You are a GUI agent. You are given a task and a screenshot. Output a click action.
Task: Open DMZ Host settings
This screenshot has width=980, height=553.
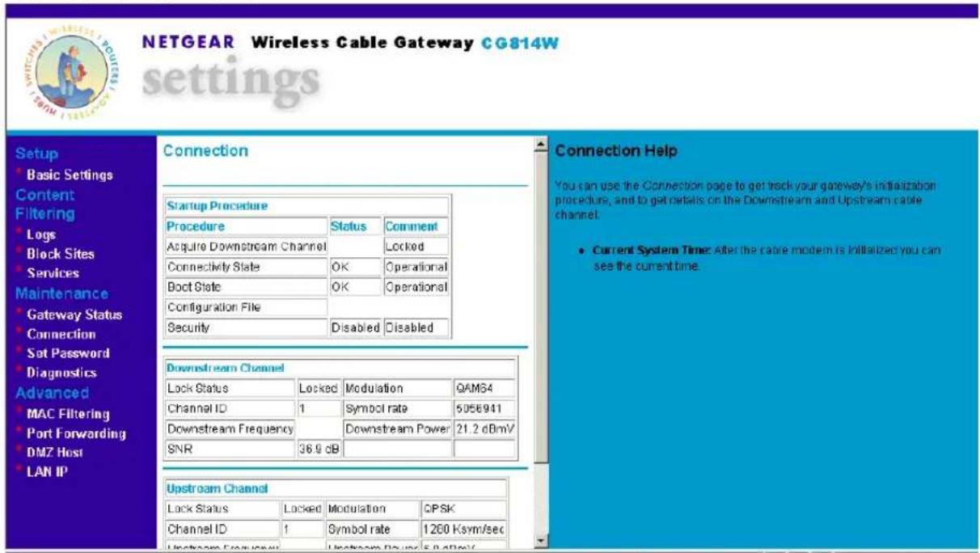pos(54,453)
